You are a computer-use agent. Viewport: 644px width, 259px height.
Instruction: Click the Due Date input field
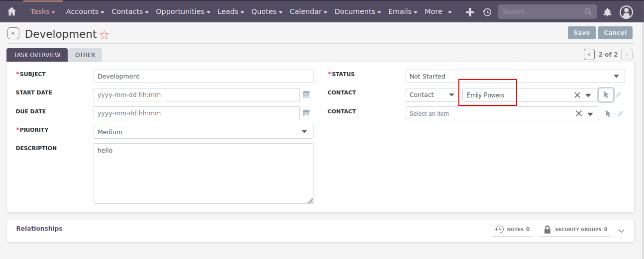pos(197,113)
